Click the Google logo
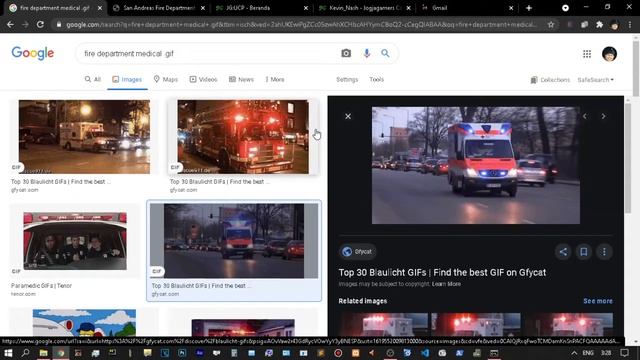The width and height of the screenshot is (640, 360). pos(33,53)
